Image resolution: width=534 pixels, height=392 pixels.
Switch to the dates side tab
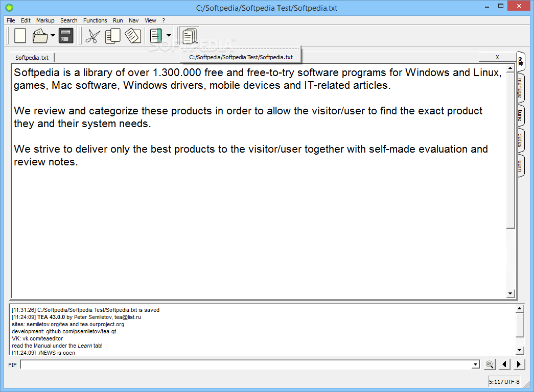coord(521,140)
